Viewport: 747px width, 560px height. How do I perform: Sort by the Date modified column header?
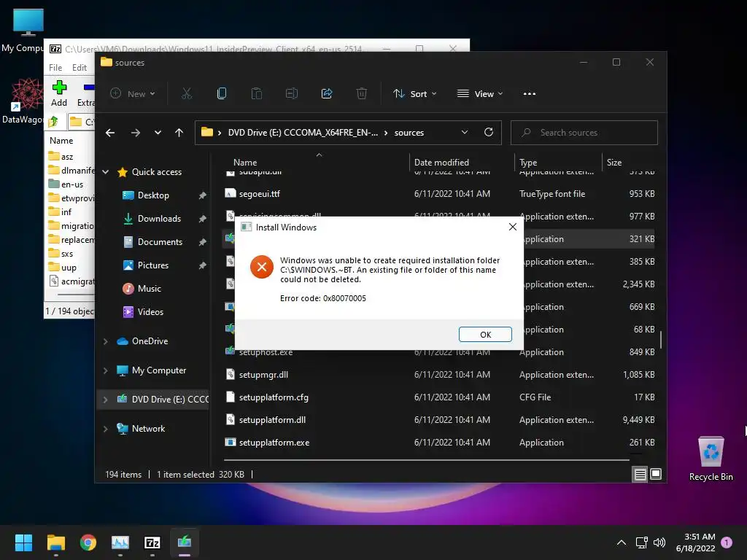pos(441,163)
